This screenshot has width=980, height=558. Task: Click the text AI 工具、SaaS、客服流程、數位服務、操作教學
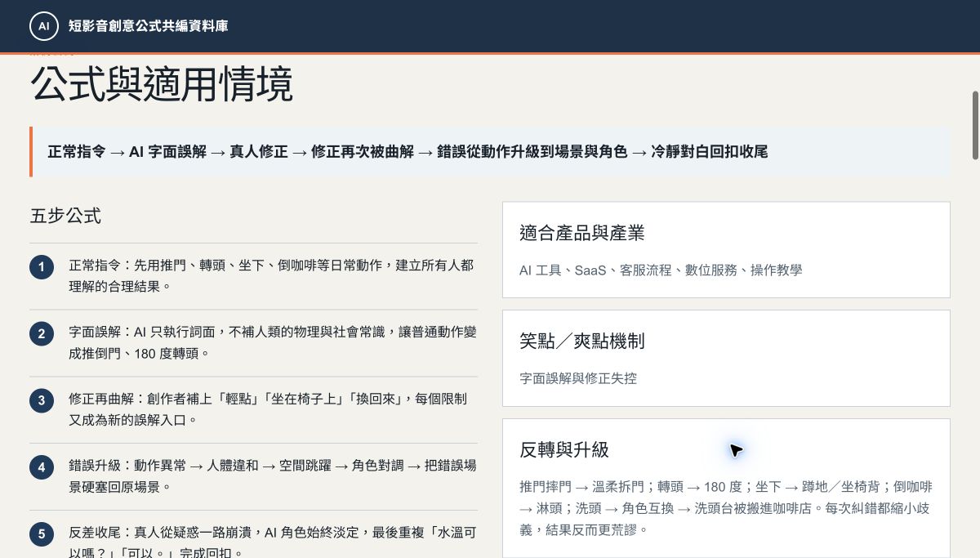661,270
